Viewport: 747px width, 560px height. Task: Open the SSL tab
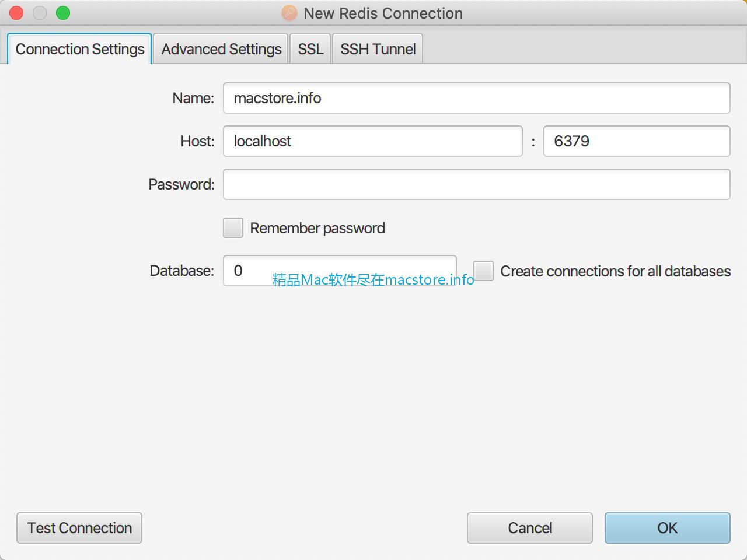pos(310,49)
